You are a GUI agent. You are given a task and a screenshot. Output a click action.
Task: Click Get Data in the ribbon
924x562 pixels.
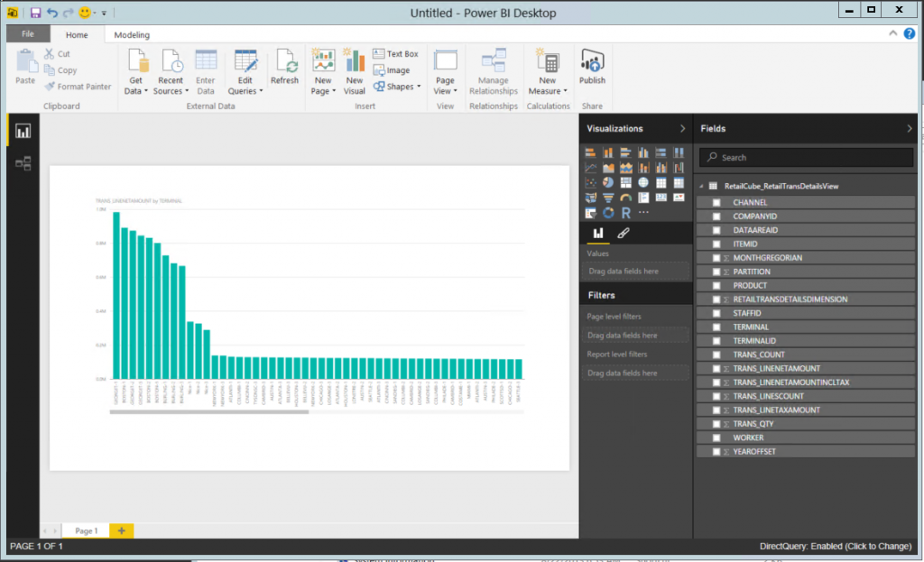click(134, 72)
